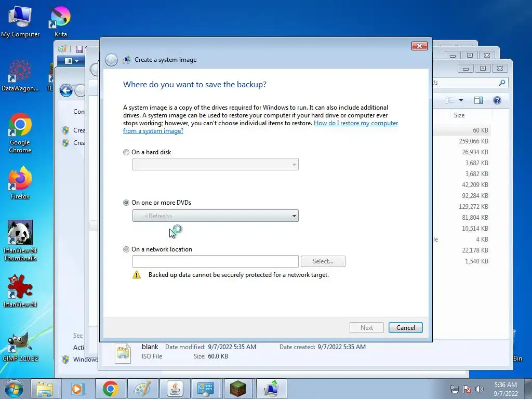Open GIMP 2.10.32 desktop shortcut
Image resolution: width=532 pixels, height=399 pixels.
(20, 345)
